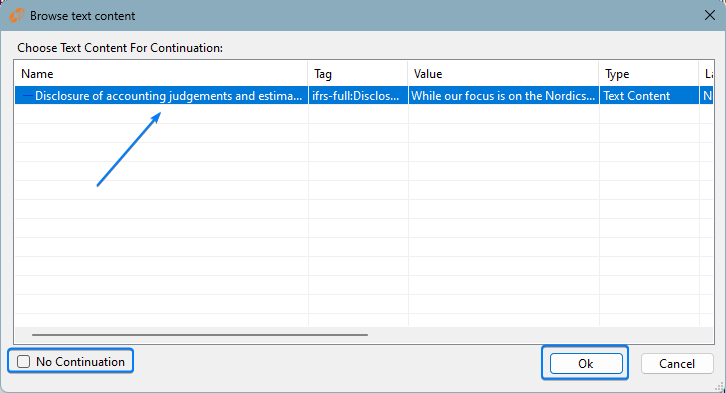Image resolution: width=726 pixels, height=393 pixels.
Task: Confirm selection with the Ok button
Action: click(x=586, y=363)
